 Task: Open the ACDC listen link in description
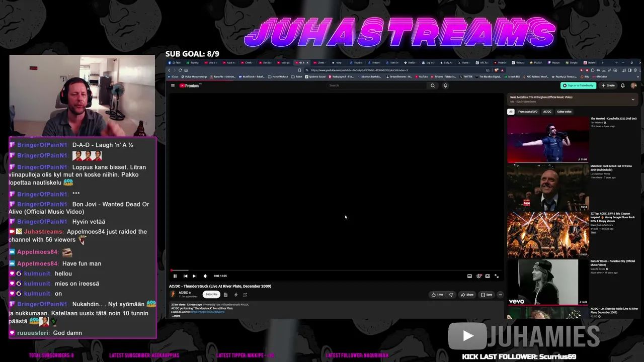click(x=208, y=312)
